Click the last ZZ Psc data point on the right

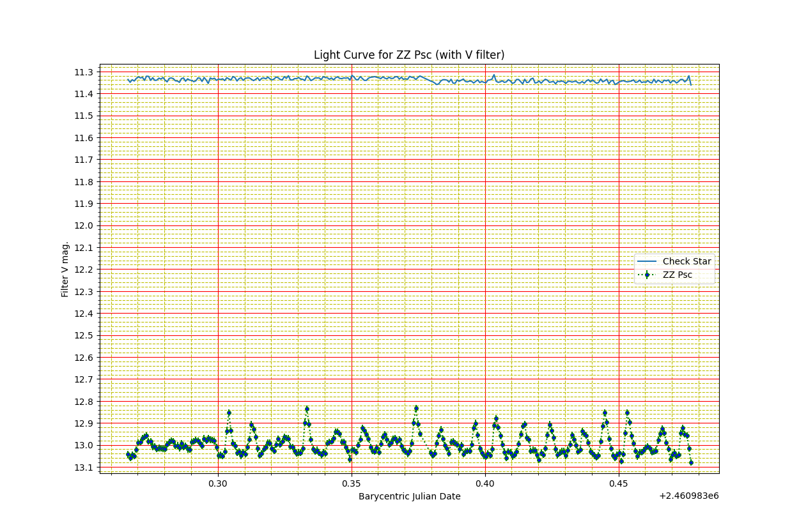(x=691, y=462)
